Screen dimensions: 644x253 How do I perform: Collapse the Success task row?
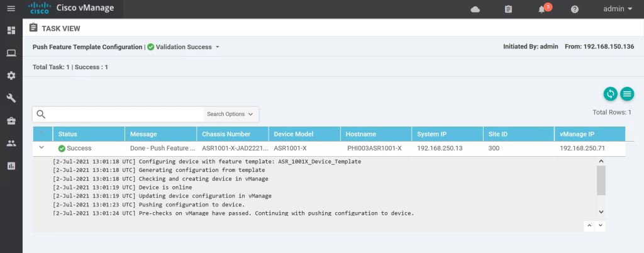pos(42,148)
